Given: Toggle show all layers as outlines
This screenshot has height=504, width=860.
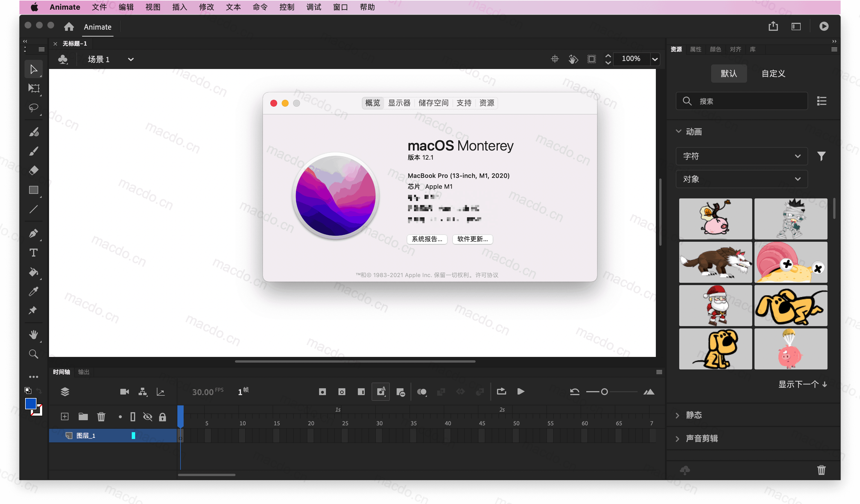Looking at the screenshot, I should [133, 417].
